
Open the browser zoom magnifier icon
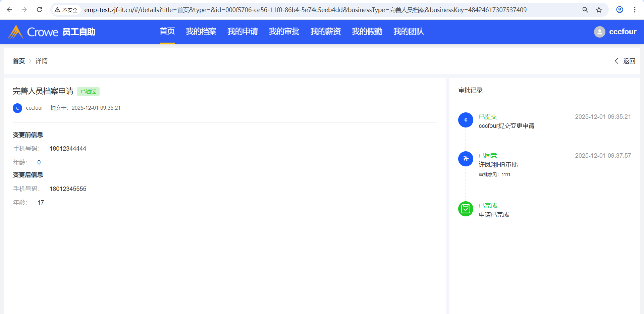tap(585, 10)
